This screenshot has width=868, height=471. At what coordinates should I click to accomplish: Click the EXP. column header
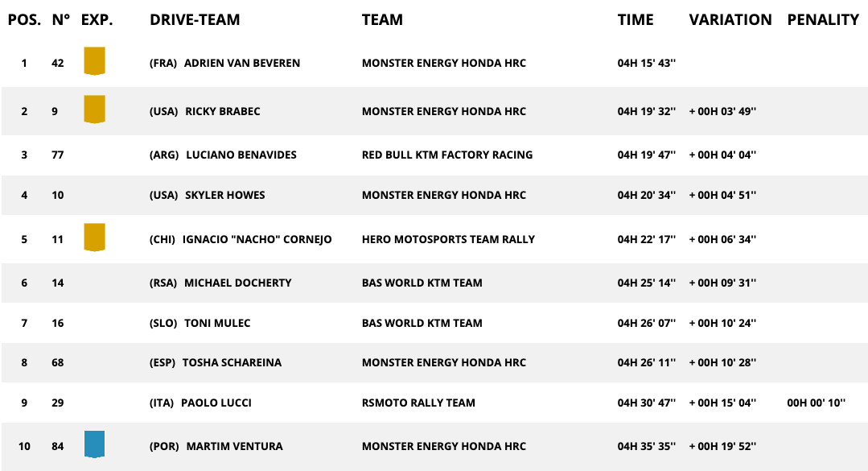(97, 20)
